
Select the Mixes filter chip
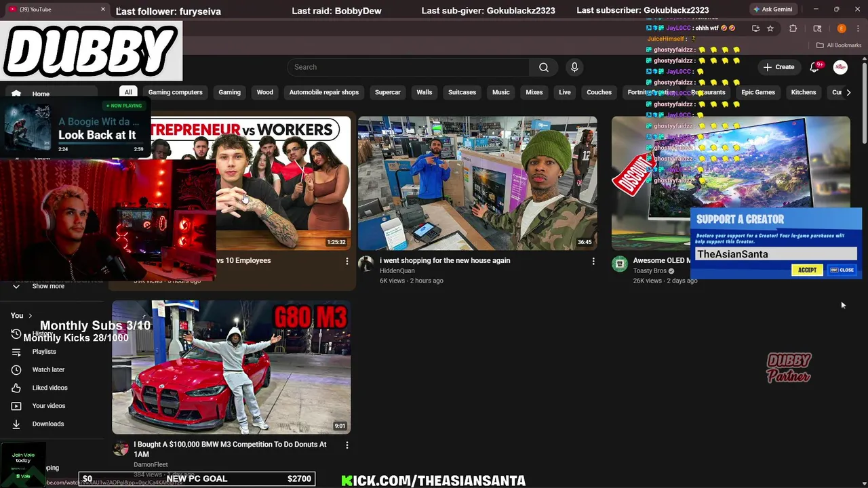coord(534,92)
